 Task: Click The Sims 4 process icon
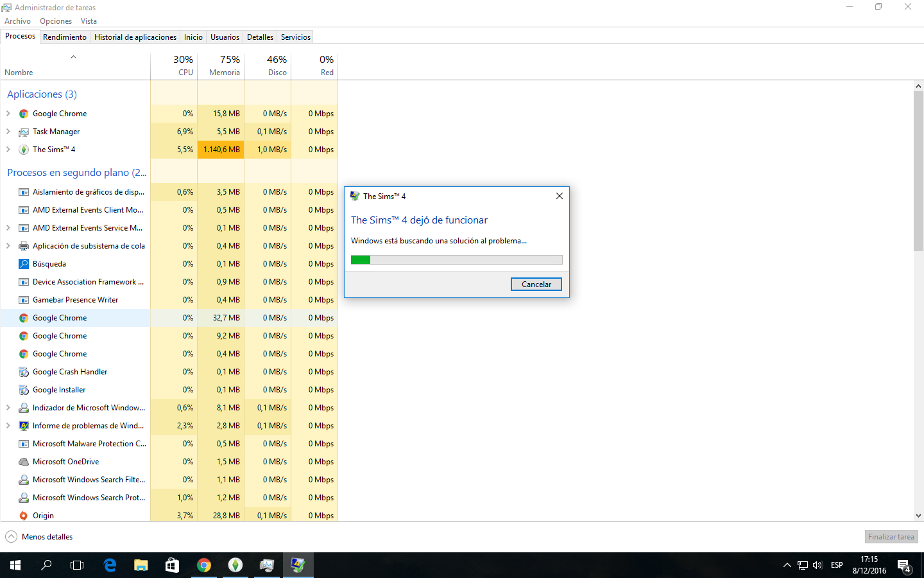pos(24,150)
